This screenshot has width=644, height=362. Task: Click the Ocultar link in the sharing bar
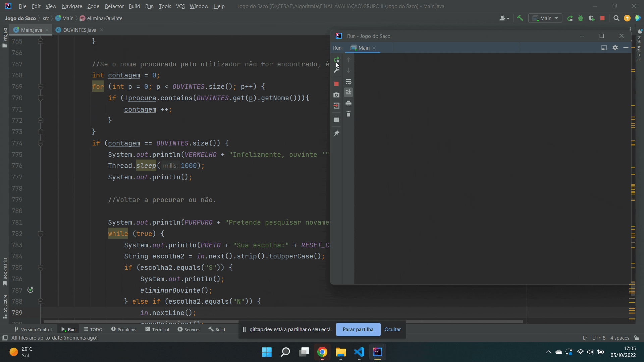pos(392,329)
